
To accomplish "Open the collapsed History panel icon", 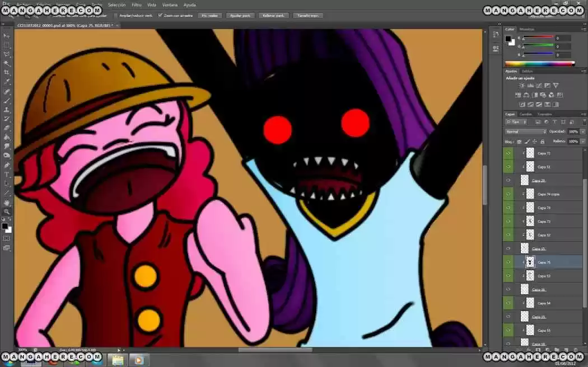I will 496,34.
